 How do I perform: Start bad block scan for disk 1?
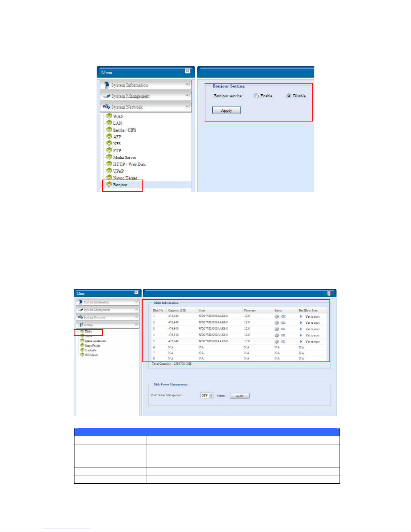coord(301,317)
